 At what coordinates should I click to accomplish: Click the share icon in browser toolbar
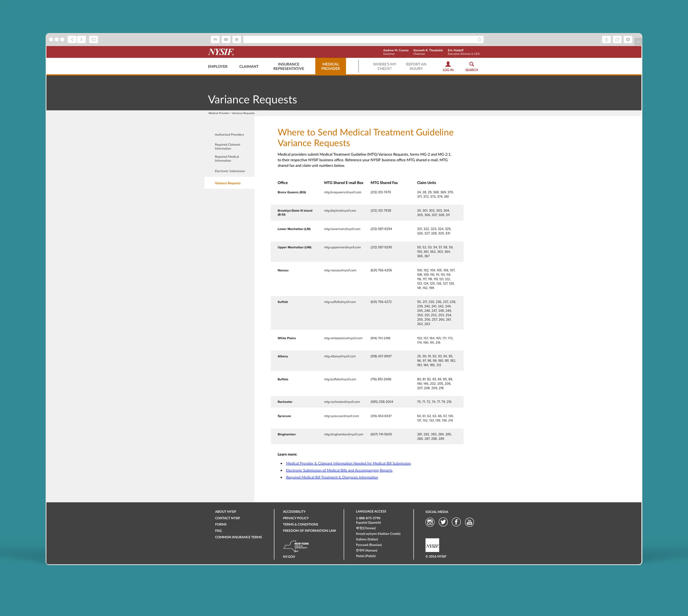(x=606, y=40)
